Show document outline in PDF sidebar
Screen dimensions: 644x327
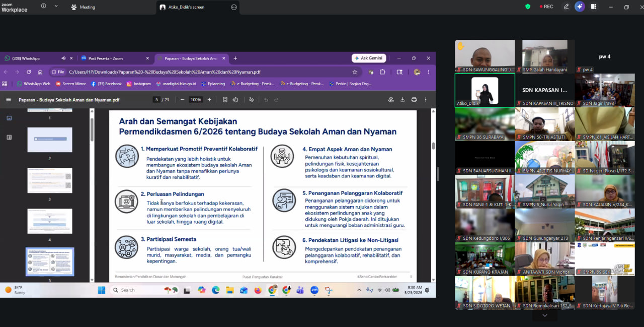(x=9, y=137)
